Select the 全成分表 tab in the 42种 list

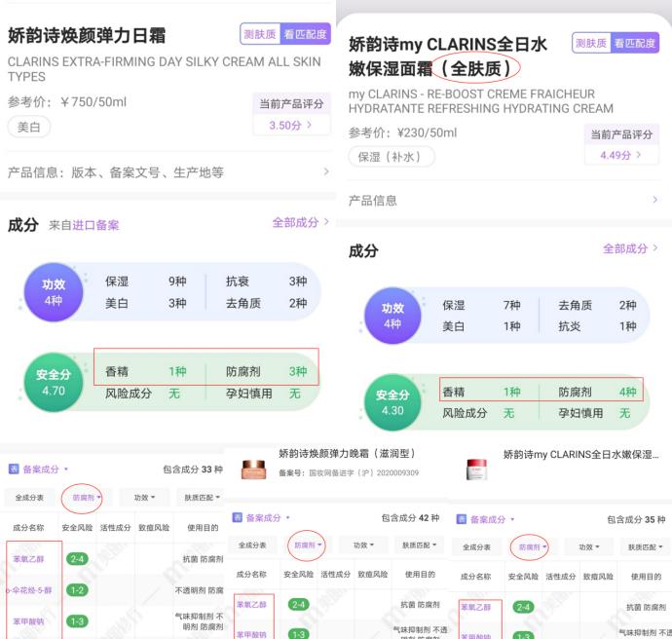252,545
